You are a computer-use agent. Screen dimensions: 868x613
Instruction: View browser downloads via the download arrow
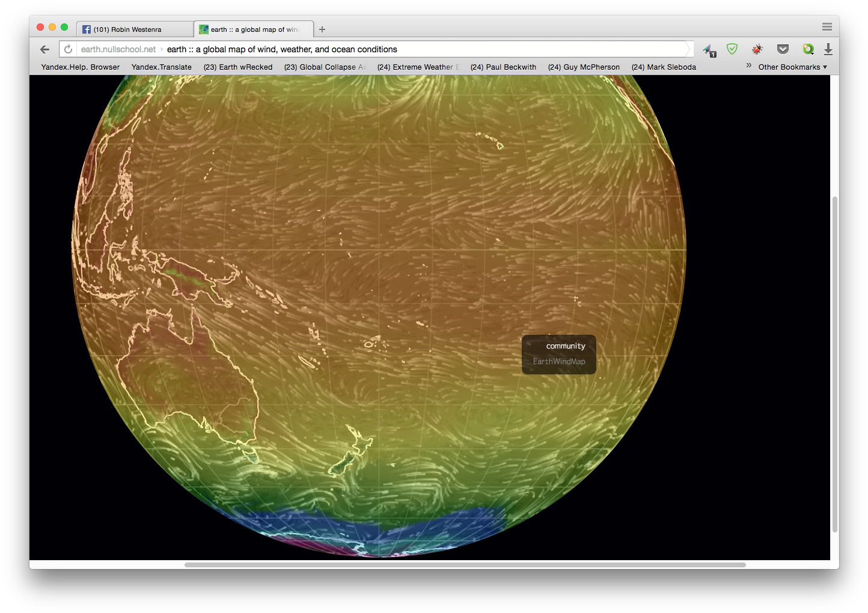830,49
